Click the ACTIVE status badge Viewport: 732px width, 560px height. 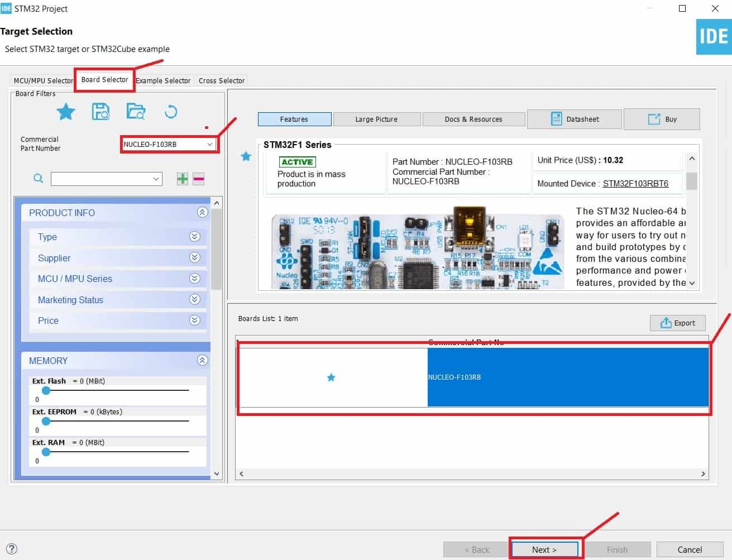297,162
